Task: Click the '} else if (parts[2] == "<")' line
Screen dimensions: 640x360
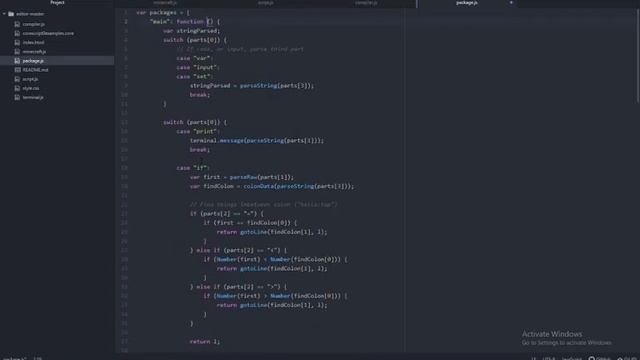Action: (x=238, y=250)
